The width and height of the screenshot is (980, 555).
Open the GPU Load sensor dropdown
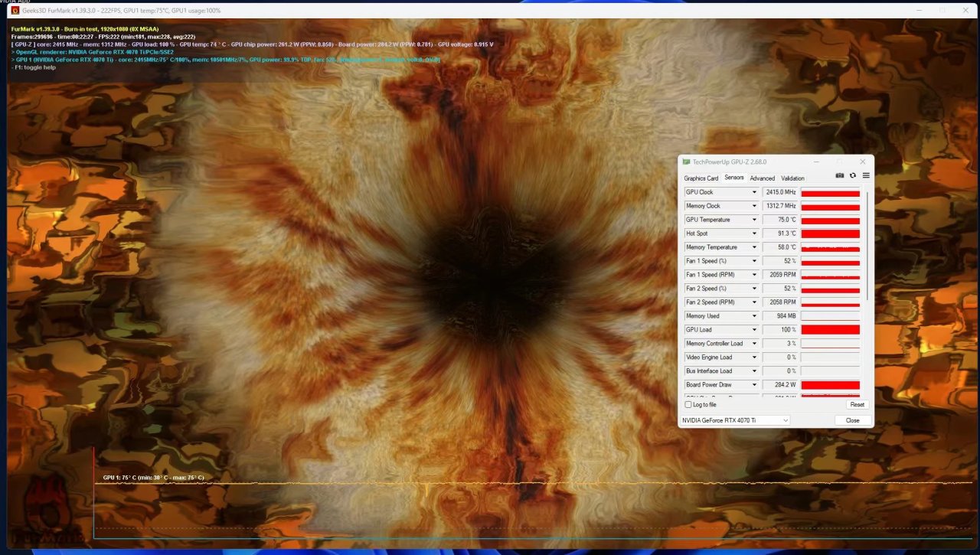(x=754, y=330)
